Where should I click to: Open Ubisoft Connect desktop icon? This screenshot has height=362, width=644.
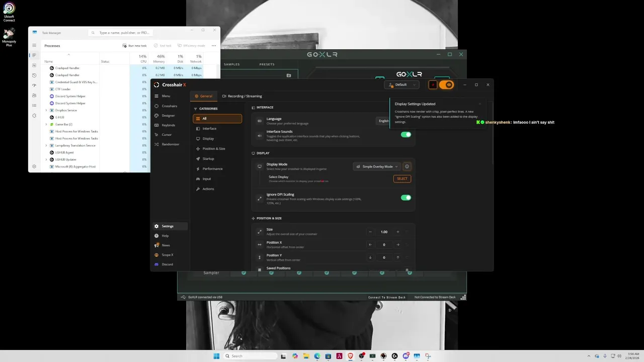[x=9, y=13]
